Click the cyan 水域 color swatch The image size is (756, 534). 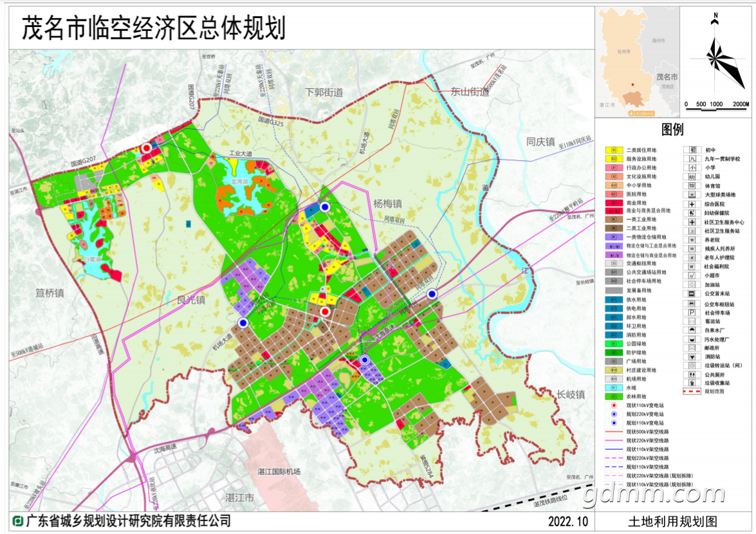pos(614,388)
